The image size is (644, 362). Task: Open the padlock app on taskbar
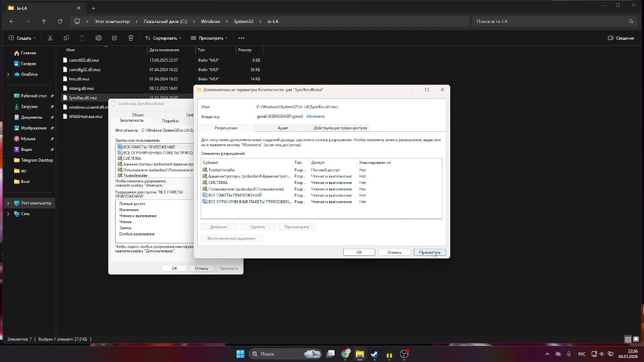(x=389, y=354)
